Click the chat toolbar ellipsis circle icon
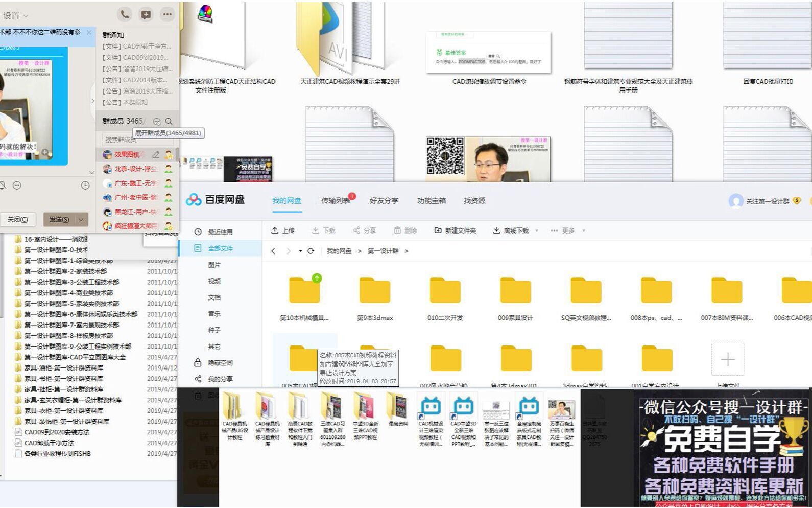This screenshot has width=812, height=508. [x=17, y=185]
